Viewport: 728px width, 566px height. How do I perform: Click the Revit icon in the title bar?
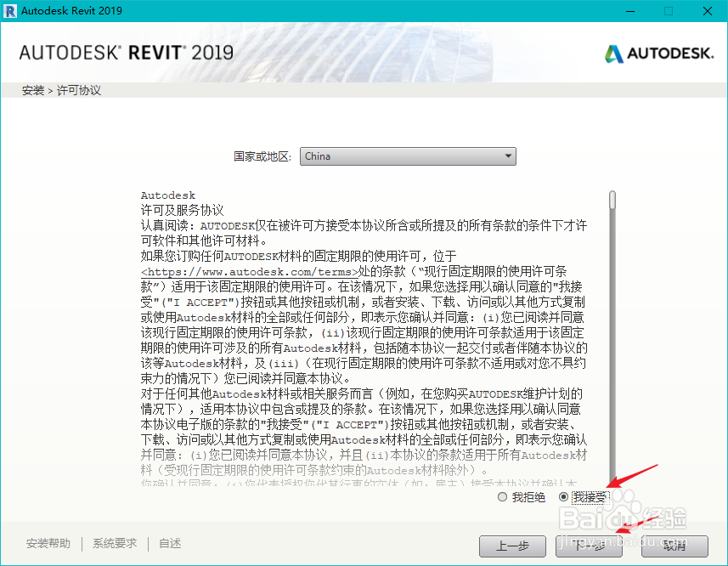(9, 11)
